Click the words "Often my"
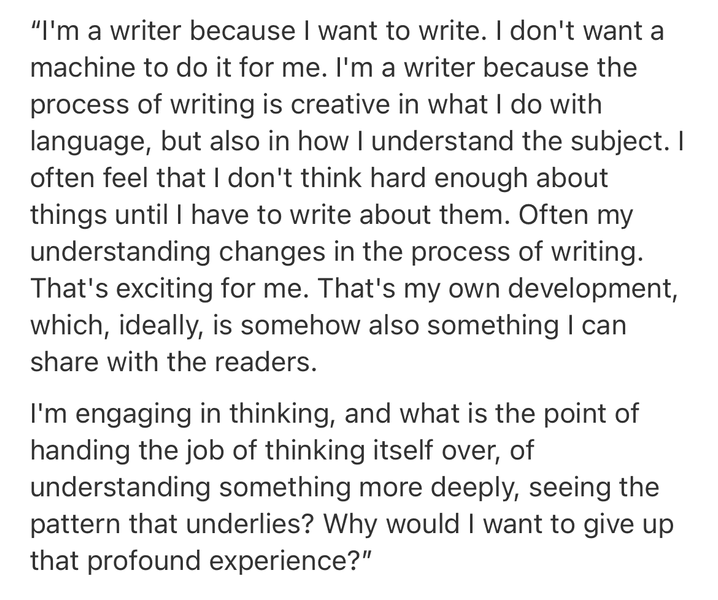Screen dimensions: 718x600 point(576,217)
